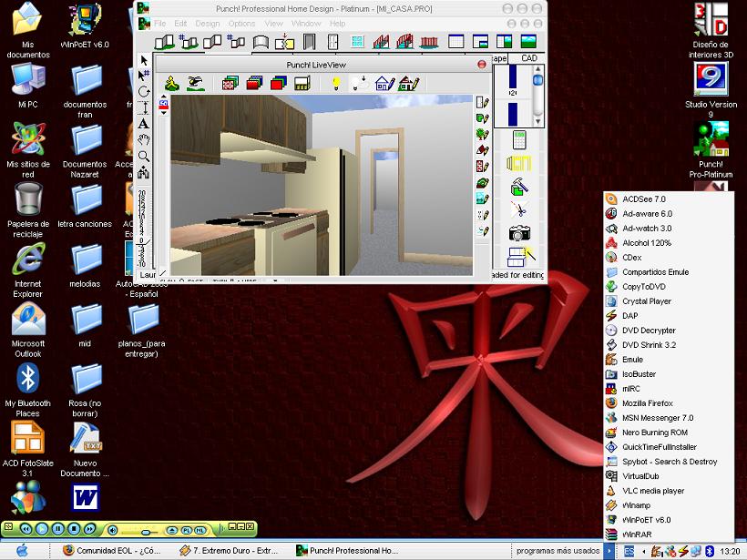747x560 pixels.
Task: Click the dimension measuring tool
Action: click(x=143, y=107)
